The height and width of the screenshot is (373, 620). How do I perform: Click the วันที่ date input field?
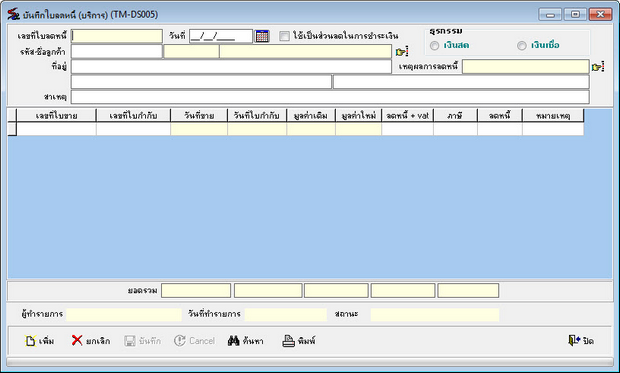[221, 36]
